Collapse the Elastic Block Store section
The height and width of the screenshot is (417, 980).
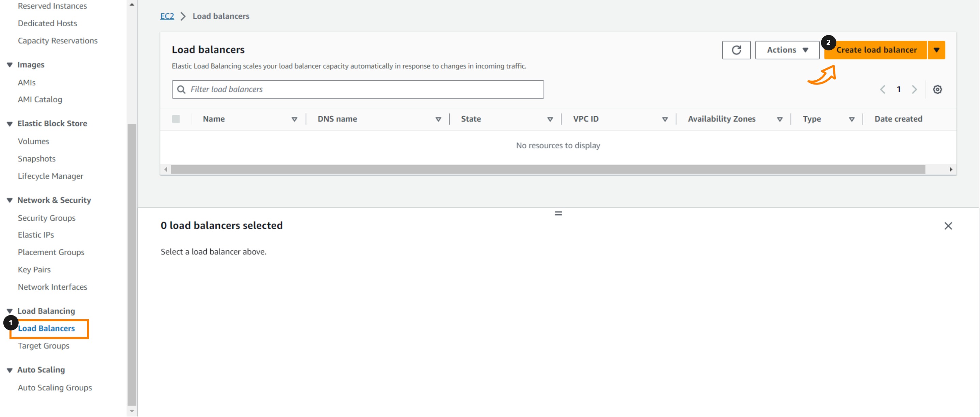[x=10, y=124]
